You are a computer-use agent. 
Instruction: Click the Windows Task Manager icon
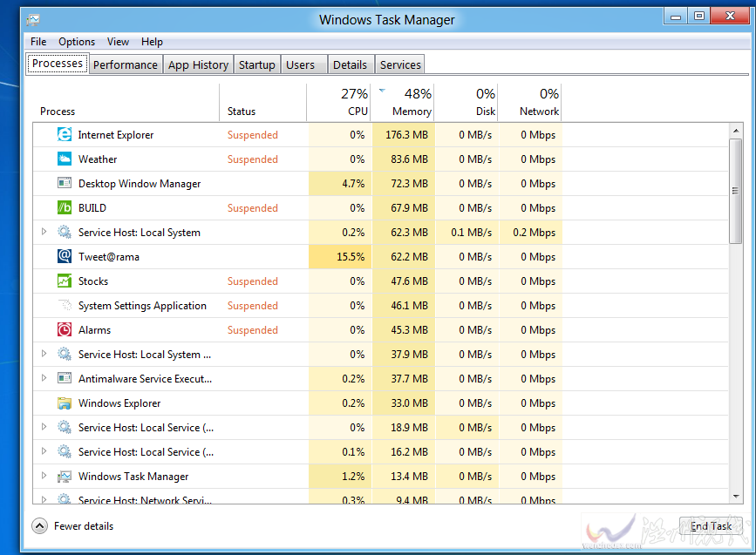(x=65, y=476)
